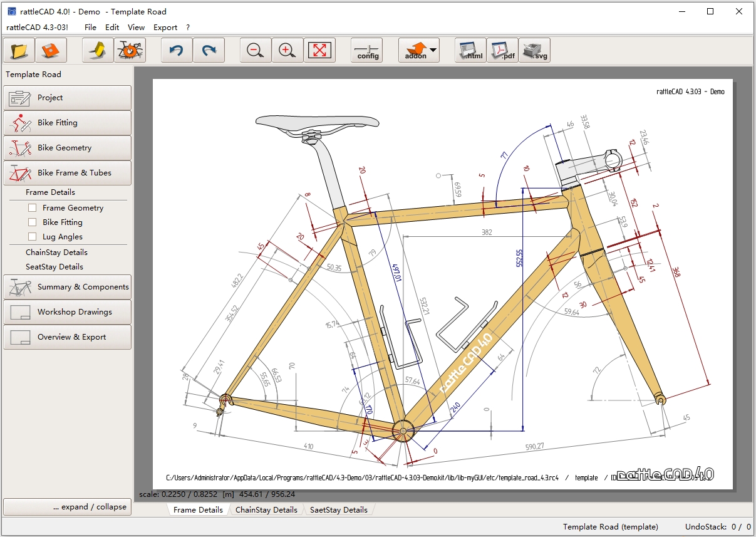Viewport: 756px width, 537px height.
Task: Zoom out with the minus magnifier
Action: (x=256, y=50)
